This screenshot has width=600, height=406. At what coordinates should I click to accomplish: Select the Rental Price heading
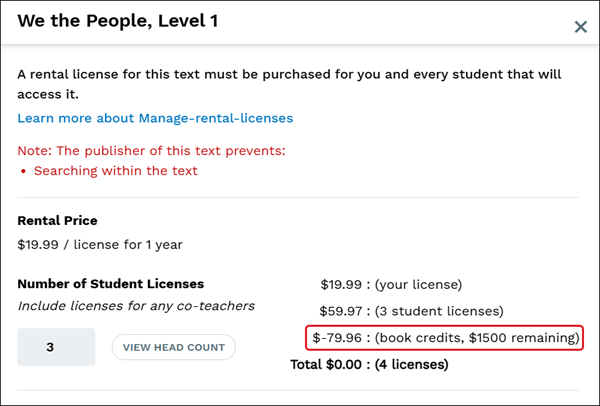click(x=57, y=220)
